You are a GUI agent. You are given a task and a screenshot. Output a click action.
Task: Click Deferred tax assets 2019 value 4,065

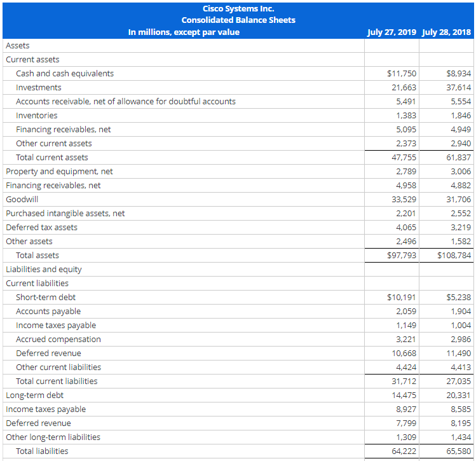[406, 227]
